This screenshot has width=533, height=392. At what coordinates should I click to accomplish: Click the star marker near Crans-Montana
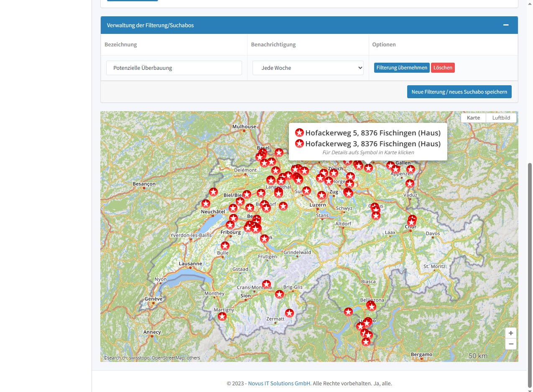266,284
